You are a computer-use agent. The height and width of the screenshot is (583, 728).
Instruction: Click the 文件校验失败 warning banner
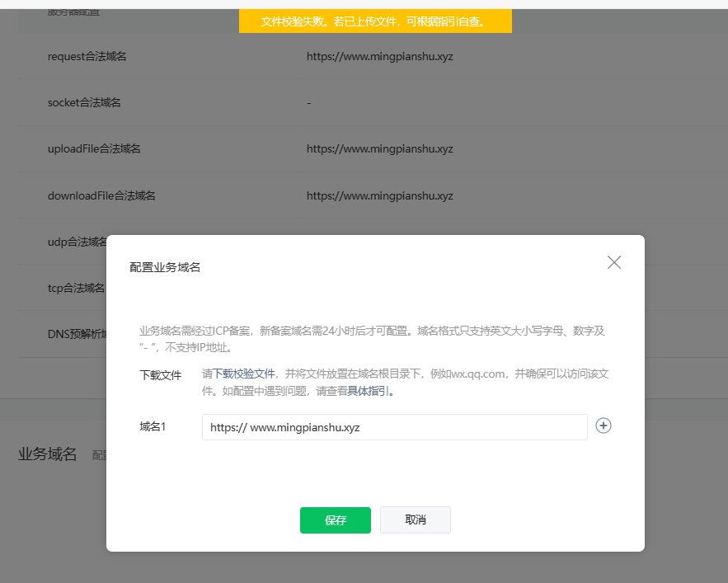(375, 21)
